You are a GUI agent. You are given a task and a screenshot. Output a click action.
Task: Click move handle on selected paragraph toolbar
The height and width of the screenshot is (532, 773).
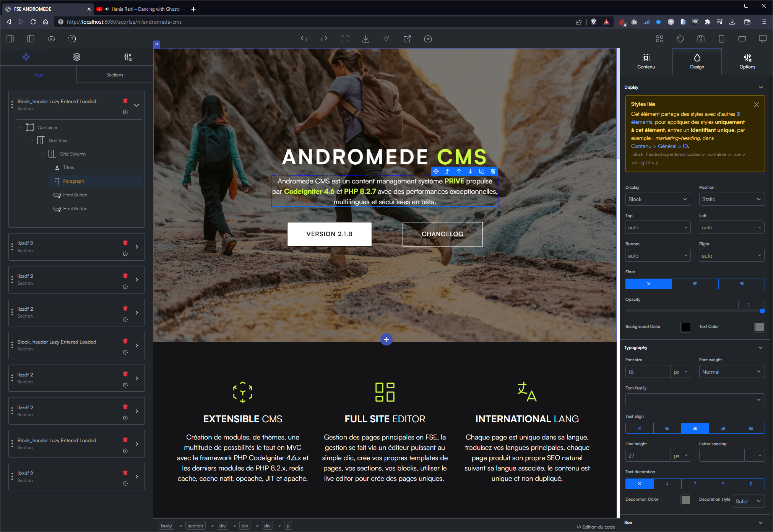pyautogui.click(x=436, y=171)
